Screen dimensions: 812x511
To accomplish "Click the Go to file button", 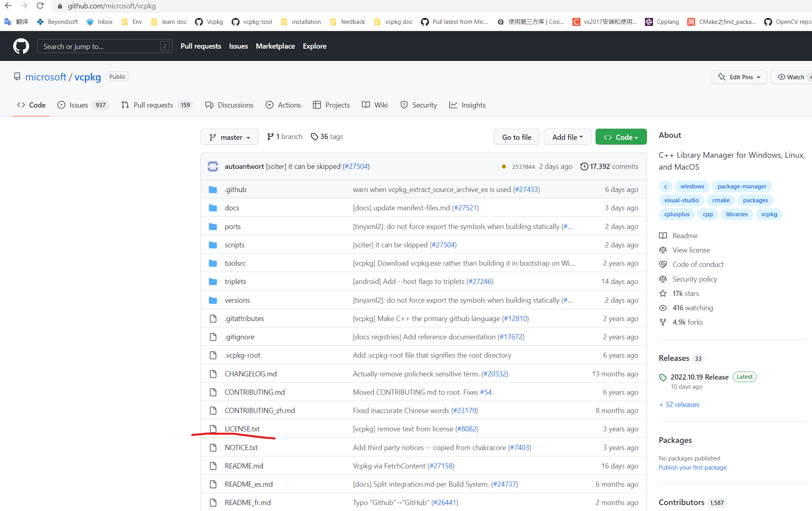I will (516, 137).
